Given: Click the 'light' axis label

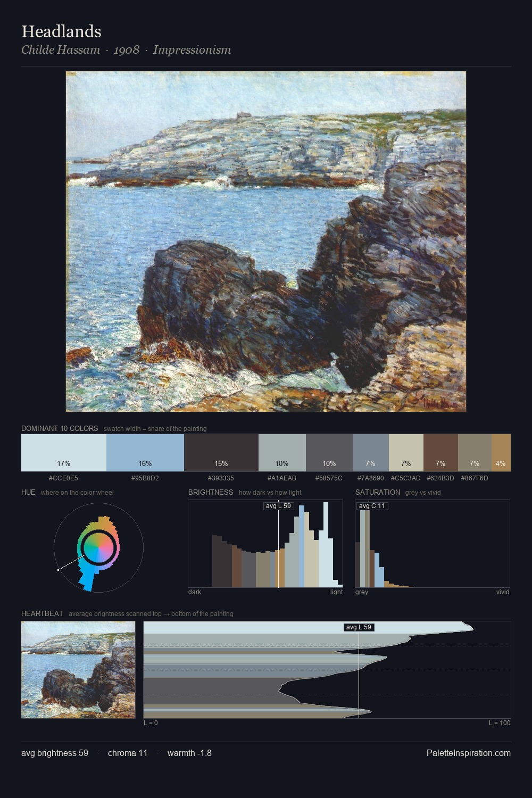Looking at the screenshot, I should (x=336, y=592).
